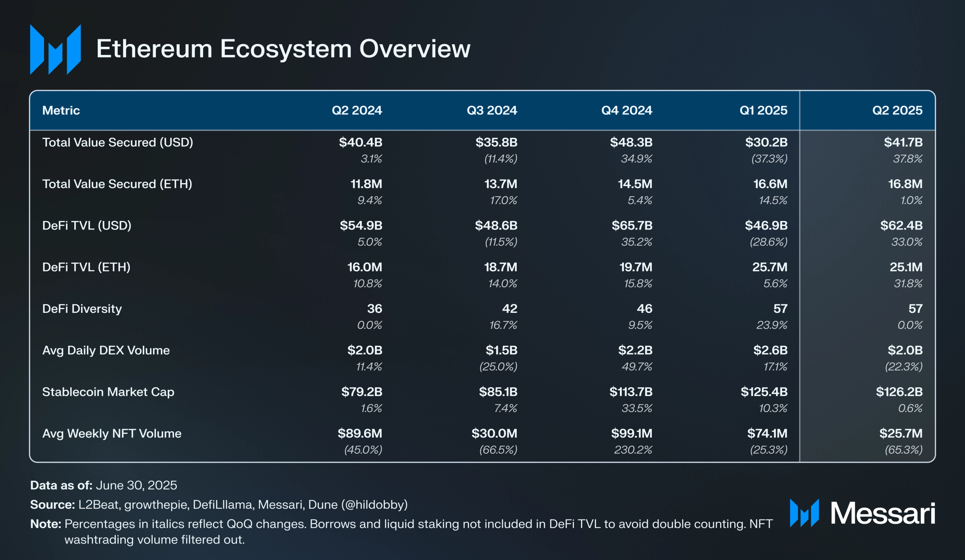Image resolution: width=965 pixels, height=560 pixels.
Task: Click the 230.2% NFT volume change
Action: (x=633, y=450)
